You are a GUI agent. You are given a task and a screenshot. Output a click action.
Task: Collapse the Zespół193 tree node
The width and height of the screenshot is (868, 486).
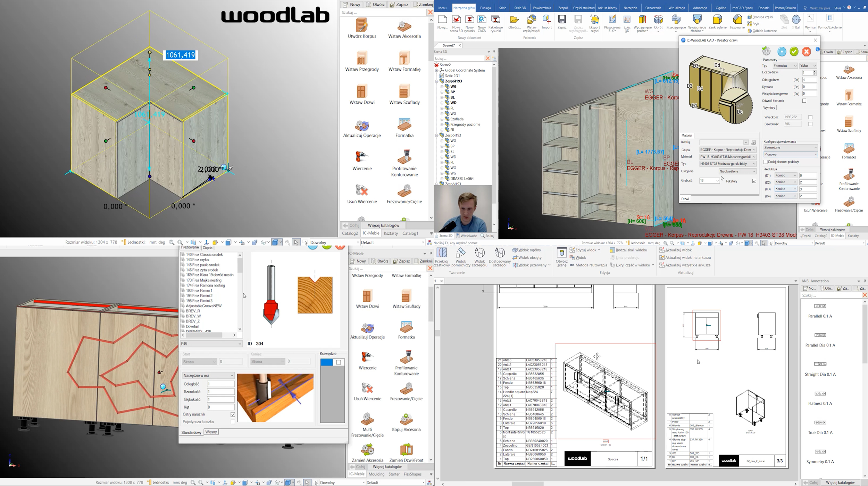point(437,81)
